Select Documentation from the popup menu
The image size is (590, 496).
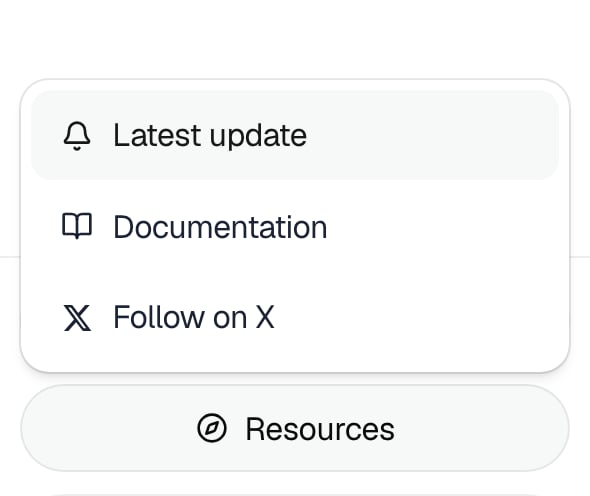(x=295, y=227)
